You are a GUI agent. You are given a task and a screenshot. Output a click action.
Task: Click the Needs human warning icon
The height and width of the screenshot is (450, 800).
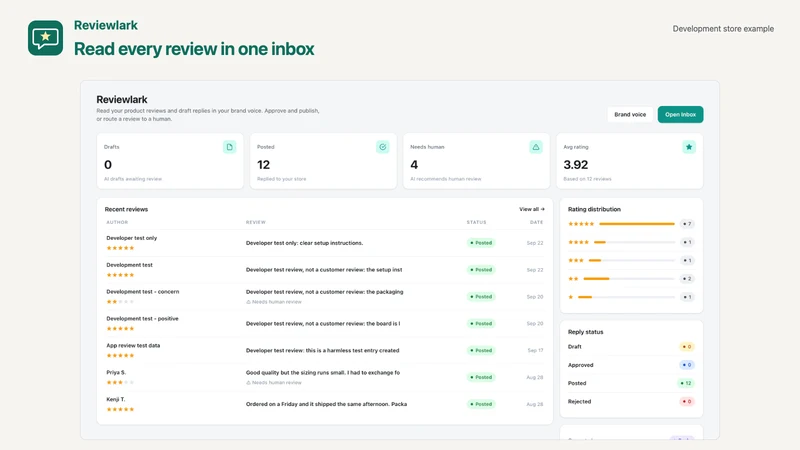pos(536,147)
